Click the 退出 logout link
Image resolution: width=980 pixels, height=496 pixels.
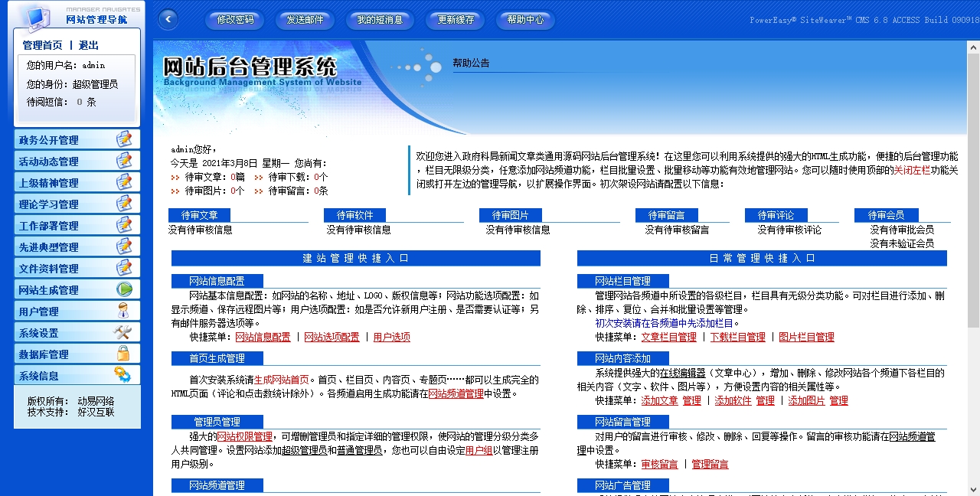[89, 46]
